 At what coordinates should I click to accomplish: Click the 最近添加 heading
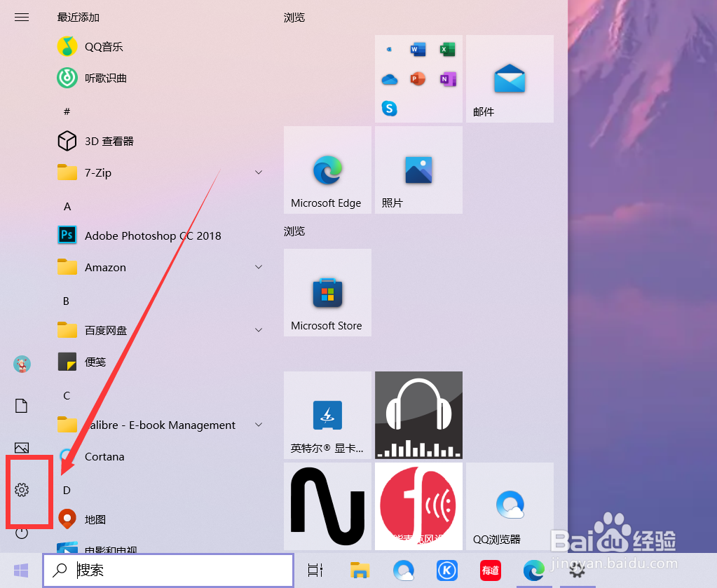tap(78, 18)
